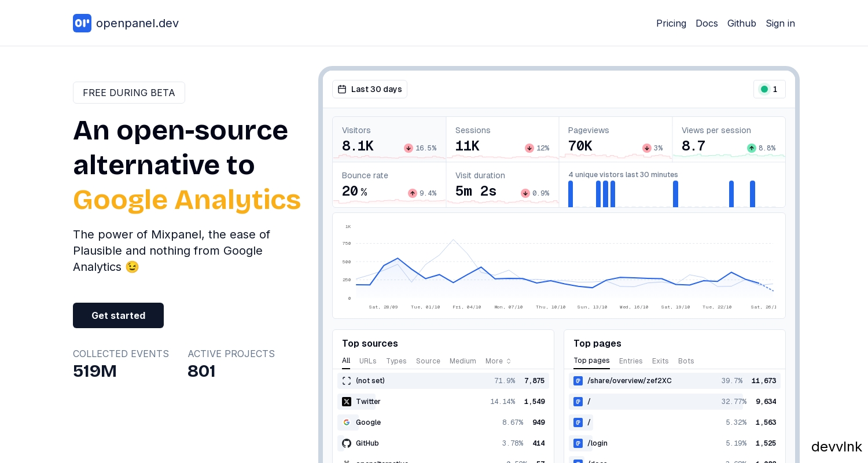Click the Google source icon

[347, 422]
